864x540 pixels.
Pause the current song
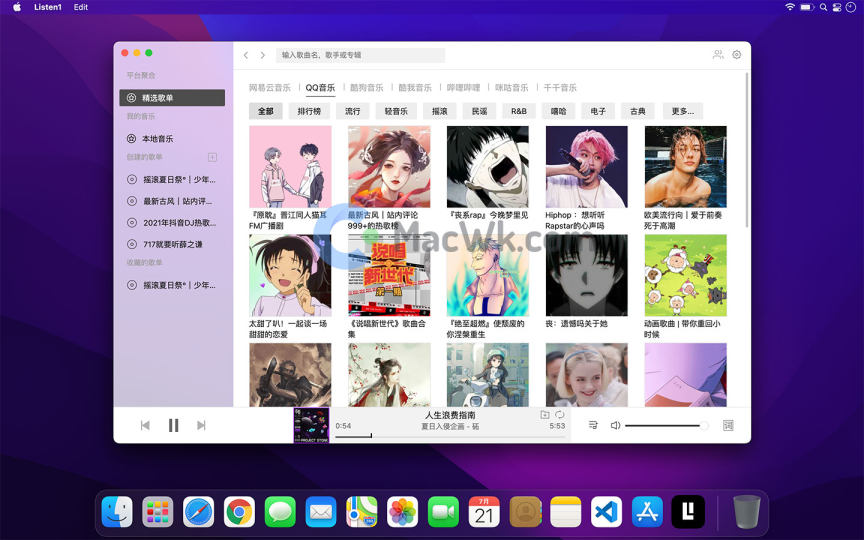(x=174, y=425)
